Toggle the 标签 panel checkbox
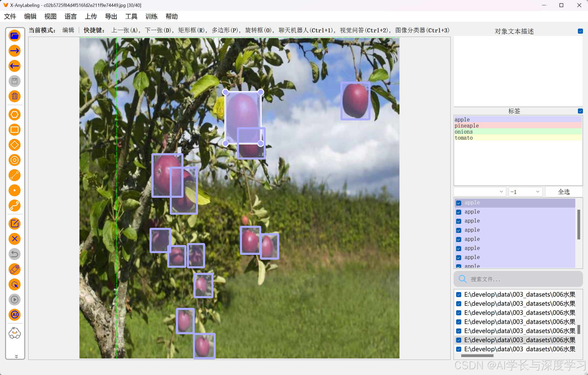Viewport: 588px width, 375px height. pyautogui.click(x=580, y=111)
